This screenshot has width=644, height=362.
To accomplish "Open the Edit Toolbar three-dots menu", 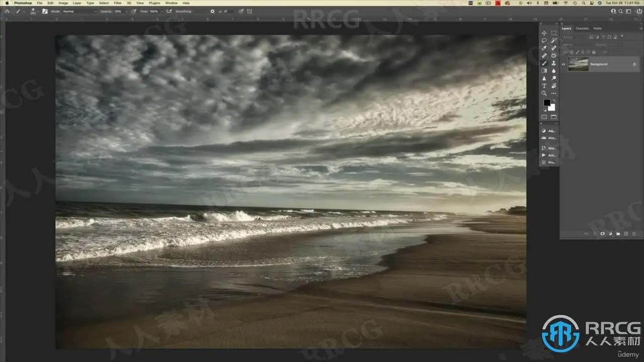I will click(554, 94).
